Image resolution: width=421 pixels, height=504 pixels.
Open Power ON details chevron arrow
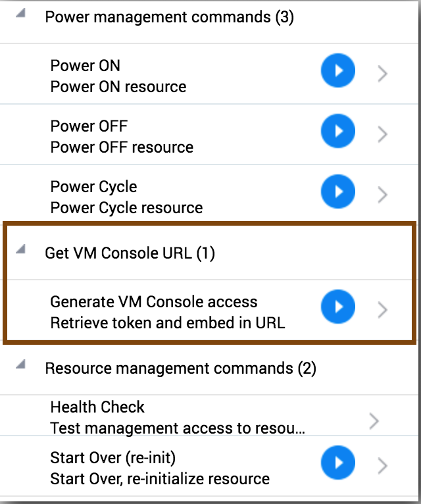(x=382, y=74)
